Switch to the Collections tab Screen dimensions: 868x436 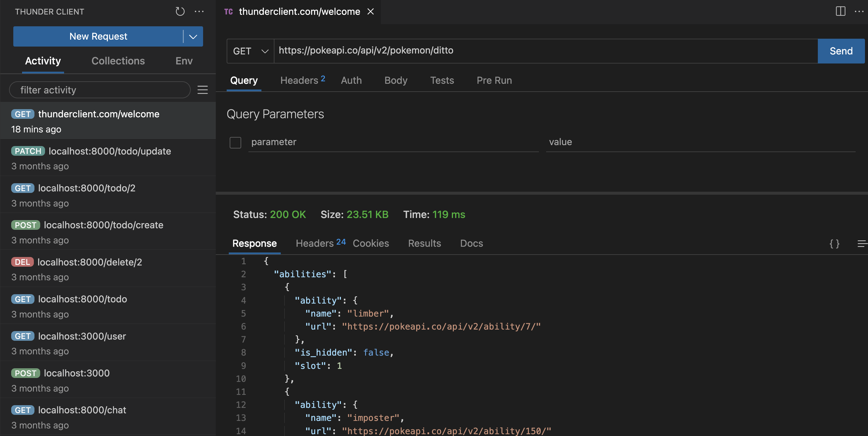click(x=118, y=61)
